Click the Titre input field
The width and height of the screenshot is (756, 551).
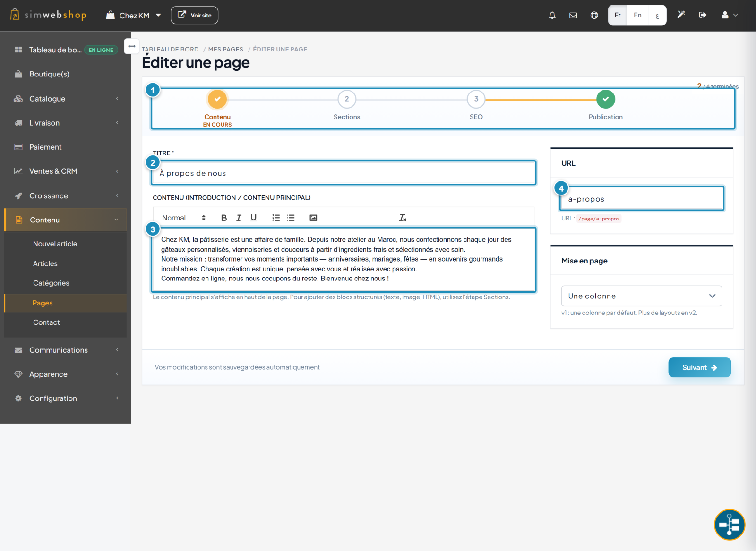click(344, 173)
